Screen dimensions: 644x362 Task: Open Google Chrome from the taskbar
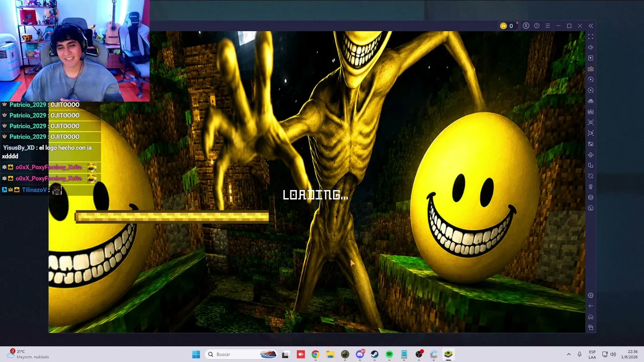[315, 354]
